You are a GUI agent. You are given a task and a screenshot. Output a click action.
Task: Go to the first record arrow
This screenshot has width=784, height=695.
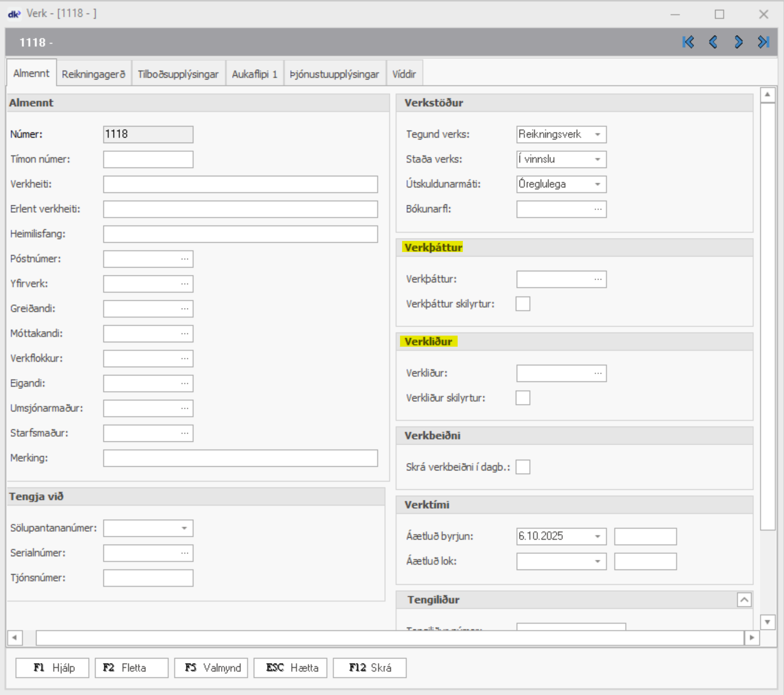(688, 42)
